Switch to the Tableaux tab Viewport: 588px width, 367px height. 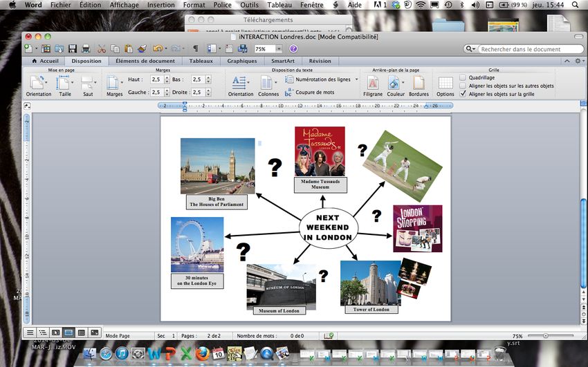pos(201,61)
